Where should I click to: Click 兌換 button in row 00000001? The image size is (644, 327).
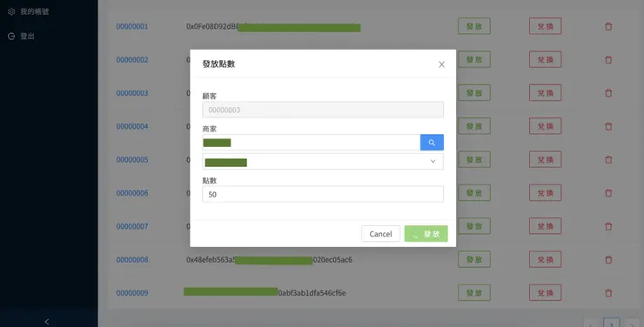[546, 26]
